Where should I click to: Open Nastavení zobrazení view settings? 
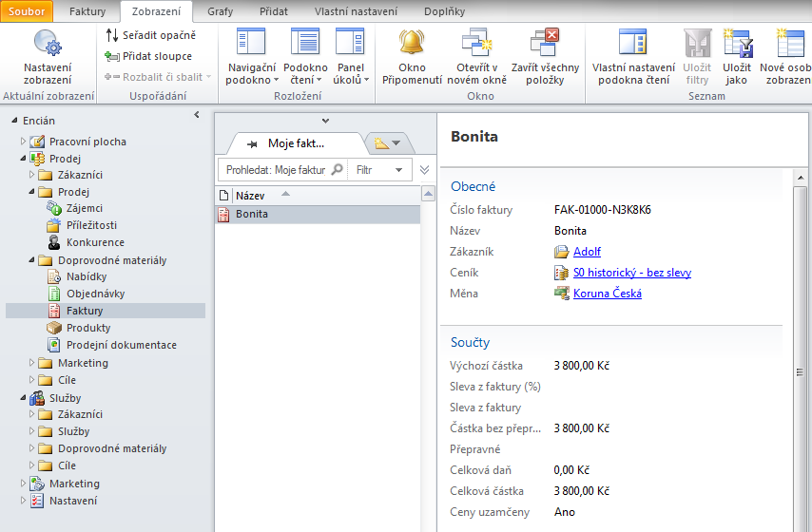click(x=48, y=57)
